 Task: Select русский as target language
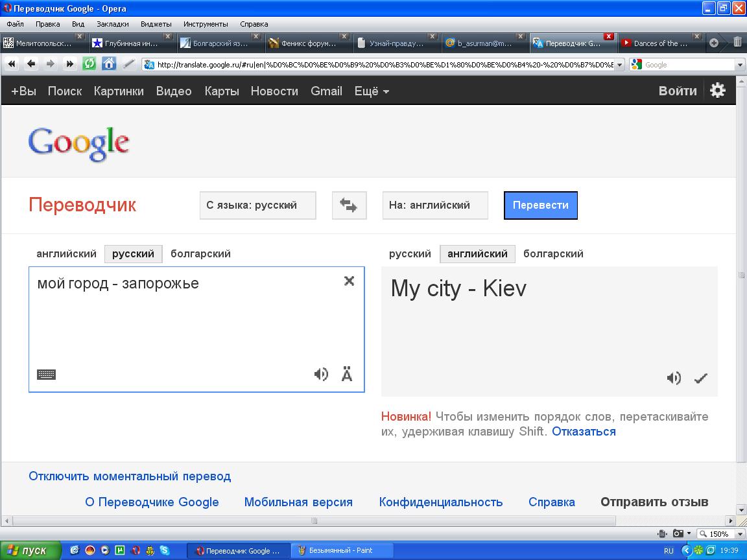pyautogui.click(x=410, y=254)
